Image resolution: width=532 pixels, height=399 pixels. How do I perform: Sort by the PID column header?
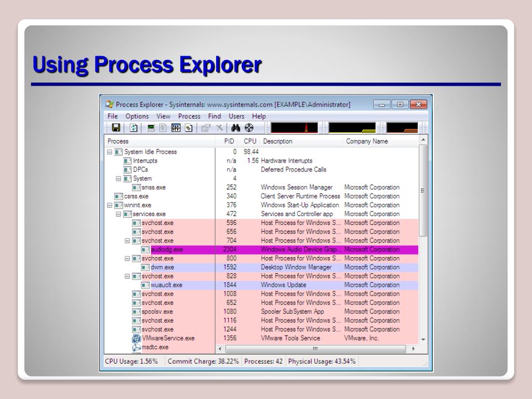coord(227,141)
